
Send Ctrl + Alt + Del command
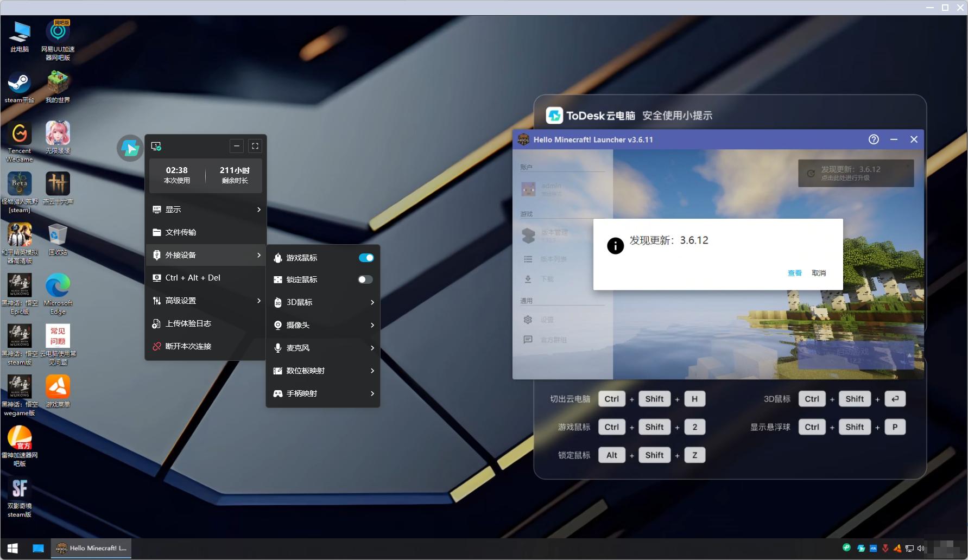206,278
